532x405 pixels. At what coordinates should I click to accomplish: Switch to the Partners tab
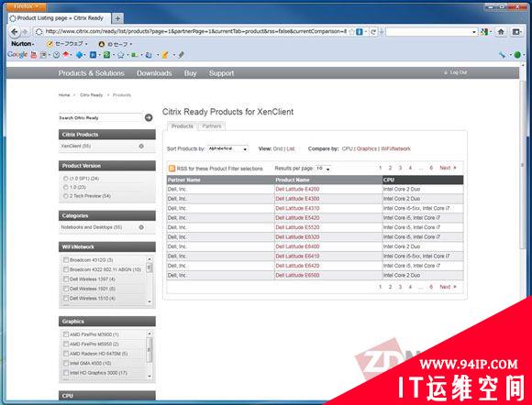(x=212, y=126)
